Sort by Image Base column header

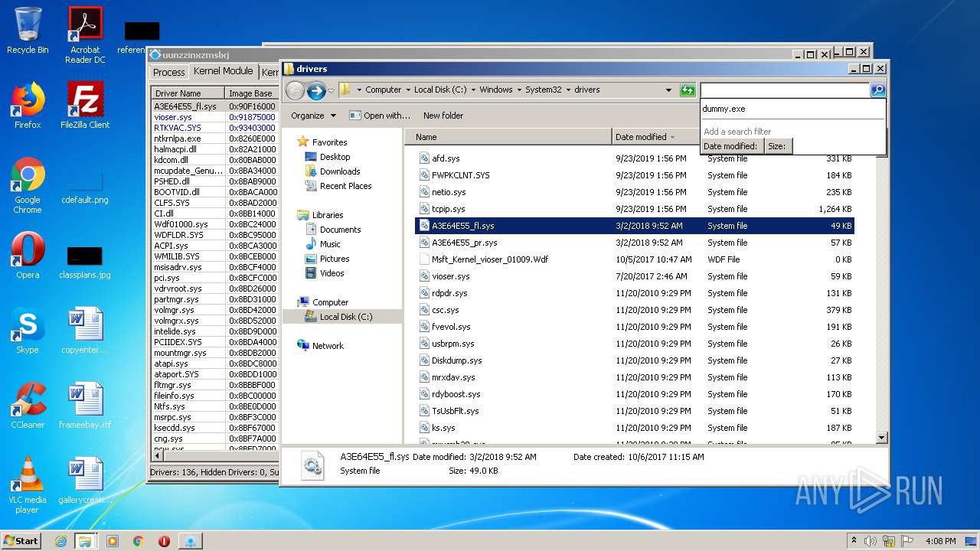click(252, 93)
